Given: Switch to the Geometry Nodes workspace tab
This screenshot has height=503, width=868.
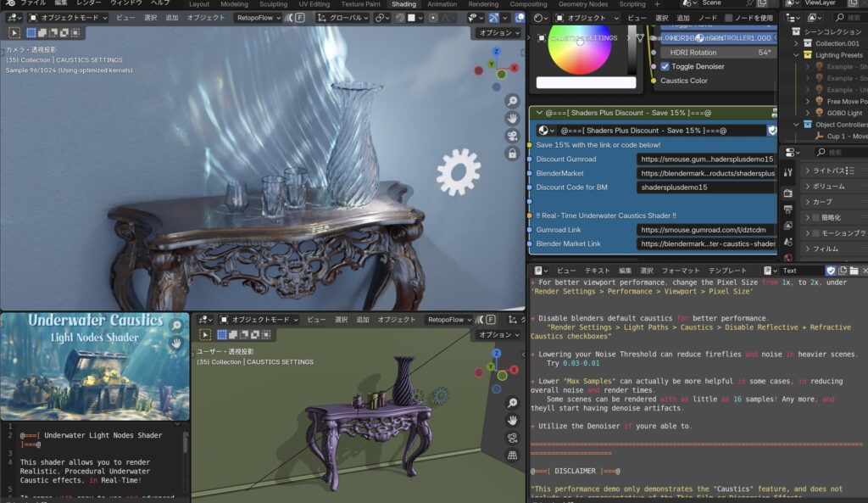Looking at the screenshot, I should pyautogui.click(x=583, y=4).
